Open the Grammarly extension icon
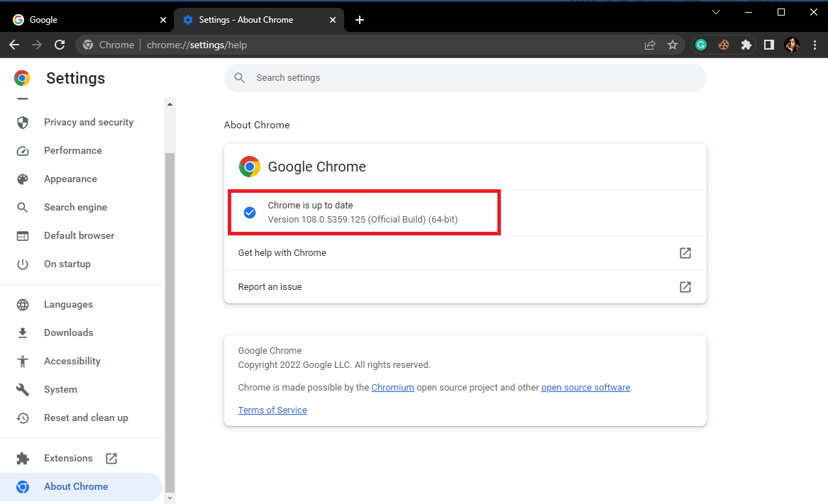Viewport: 828px width, 504px height. [x=701, y=45]
